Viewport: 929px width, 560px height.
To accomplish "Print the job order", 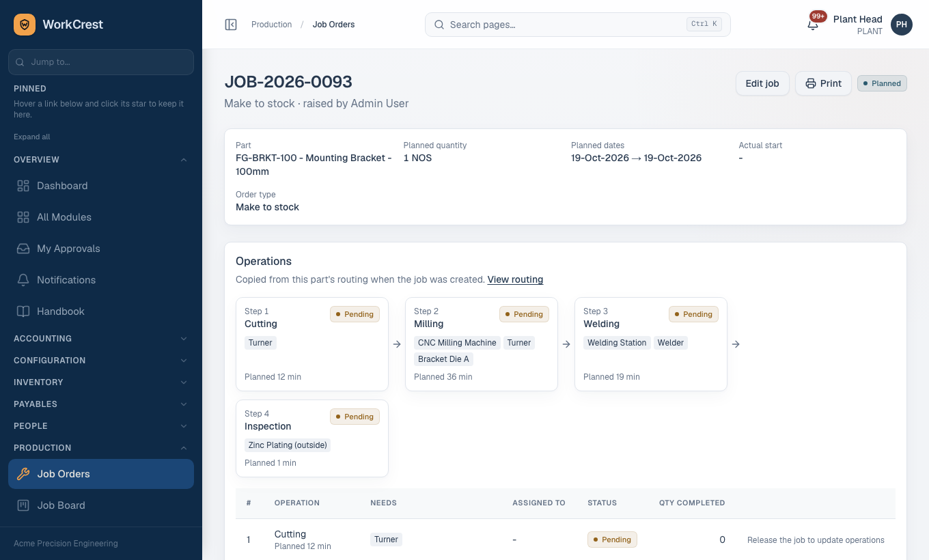I will click(x=823, y=83).
